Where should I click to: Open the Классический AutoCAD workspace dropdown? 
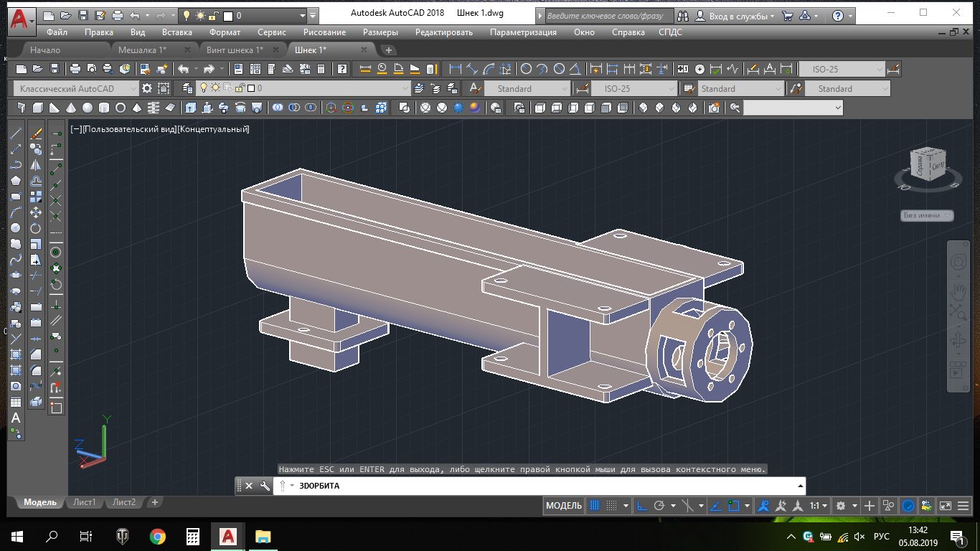tap(77, 88)
